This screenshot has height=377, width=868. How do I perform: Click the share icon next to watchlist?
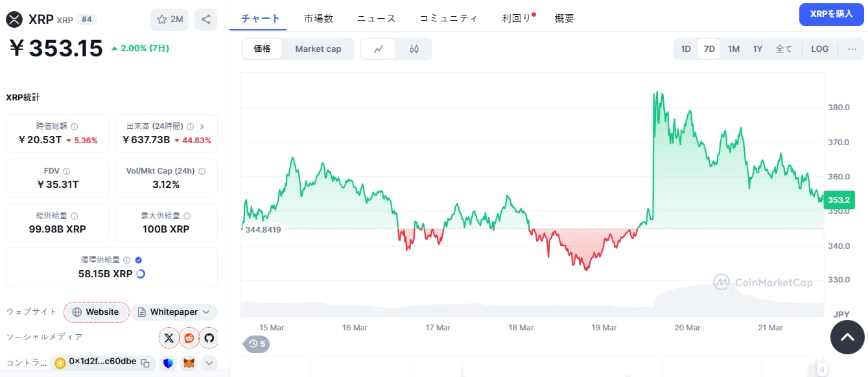click(x=206, y=19)
